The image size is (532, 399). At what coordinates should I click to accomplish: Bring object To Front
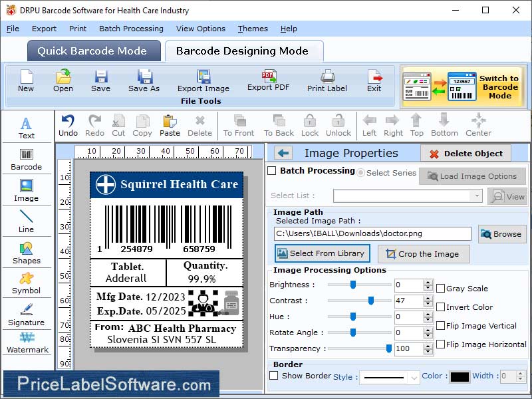(239, 126)
